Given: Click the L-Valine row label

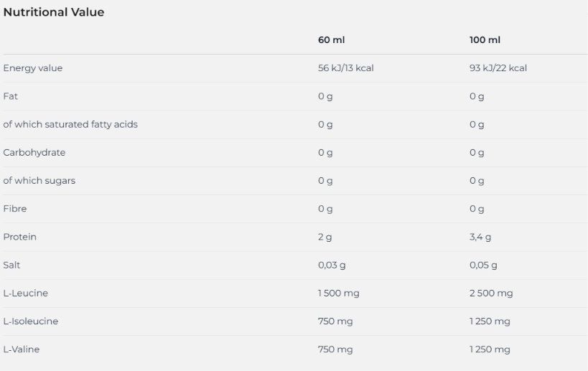Looking at the screenshot, I should pos(22,349).
